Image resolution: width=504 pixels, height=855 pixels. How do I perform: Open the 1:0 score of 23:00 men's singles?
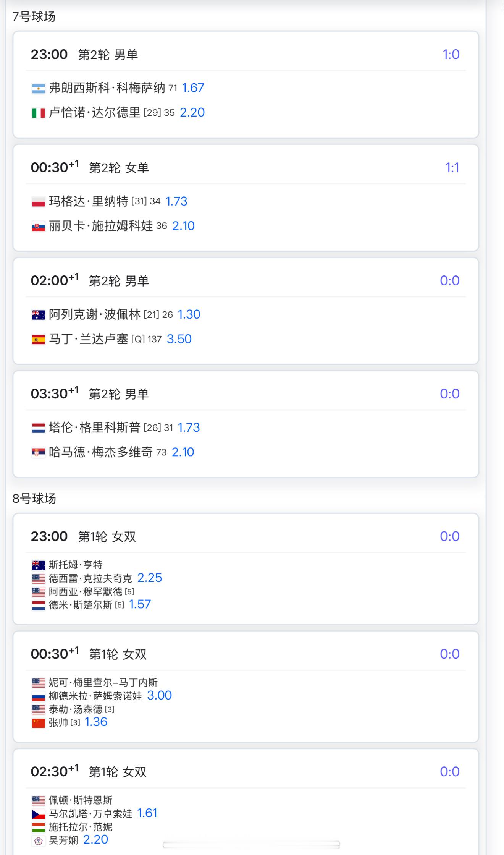(451, 54)
